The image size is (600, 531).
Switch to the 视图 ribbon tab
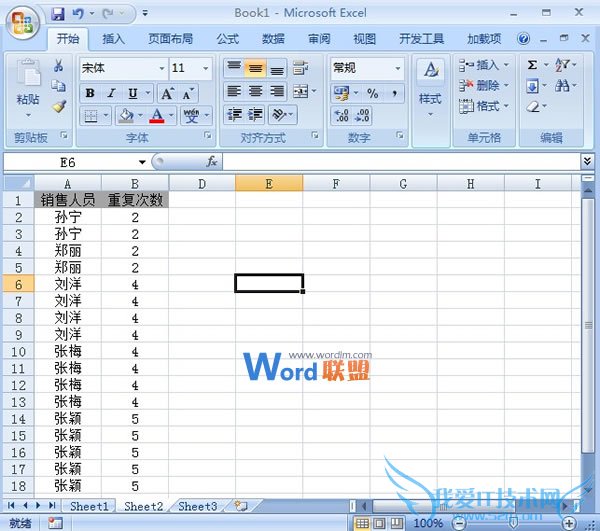click(x=364, y=39)
